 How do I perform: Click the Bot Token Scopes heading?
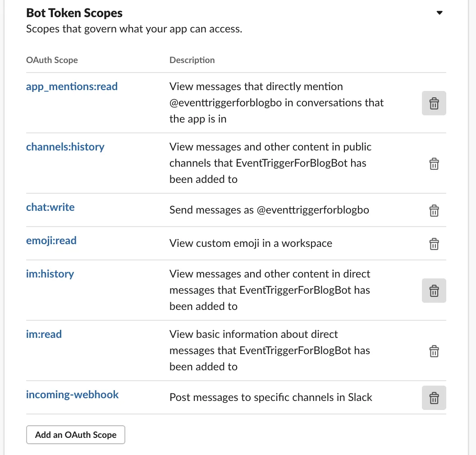[x=74, y=13]
